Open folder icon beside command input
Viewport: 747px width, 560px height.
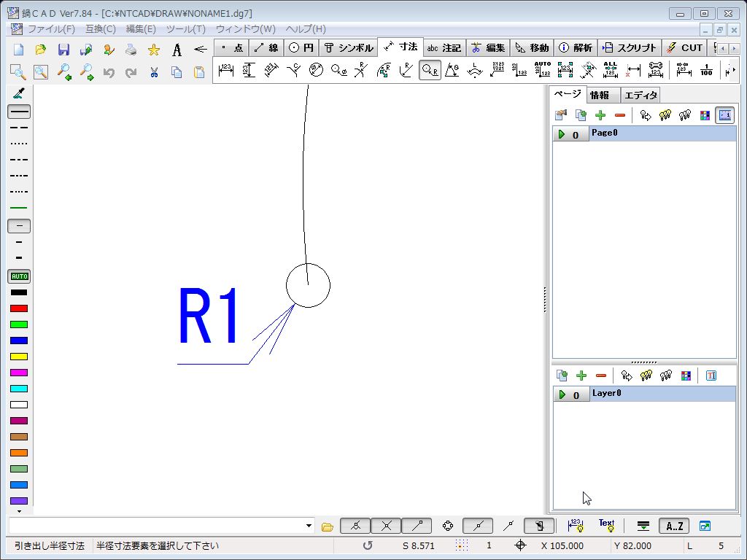pos(328,526)
